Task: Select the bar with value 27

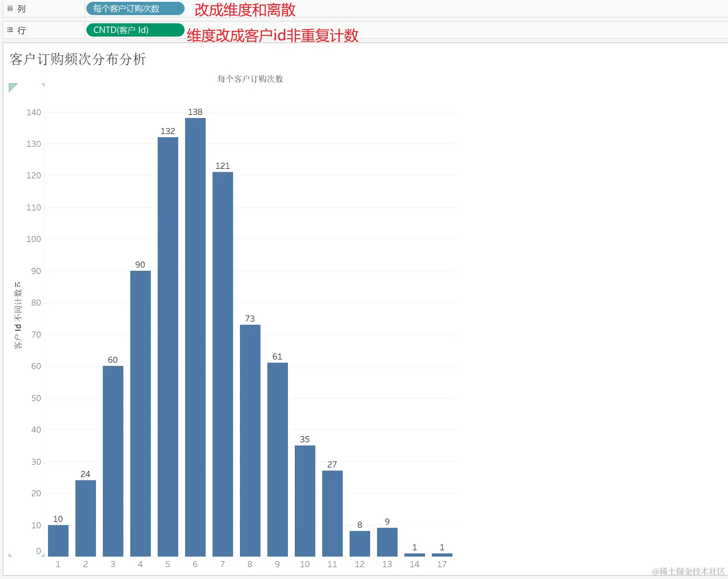Action: point(332,514)
